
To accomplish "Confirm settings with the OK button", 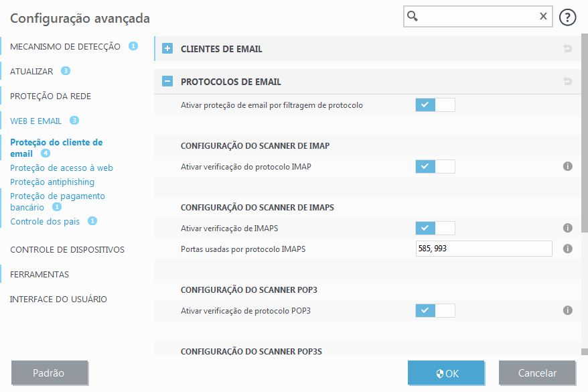I will tap(446, 373).
